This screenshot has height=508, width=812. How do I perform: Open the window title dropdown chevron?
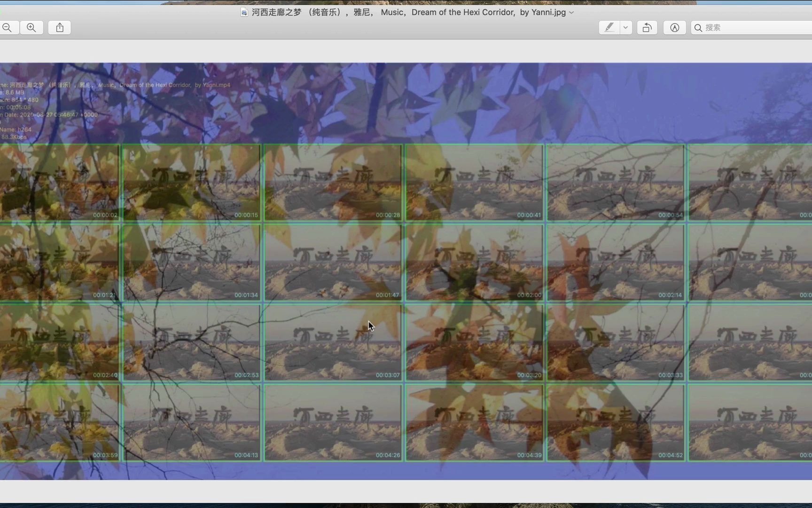click(x=571, y=13)
